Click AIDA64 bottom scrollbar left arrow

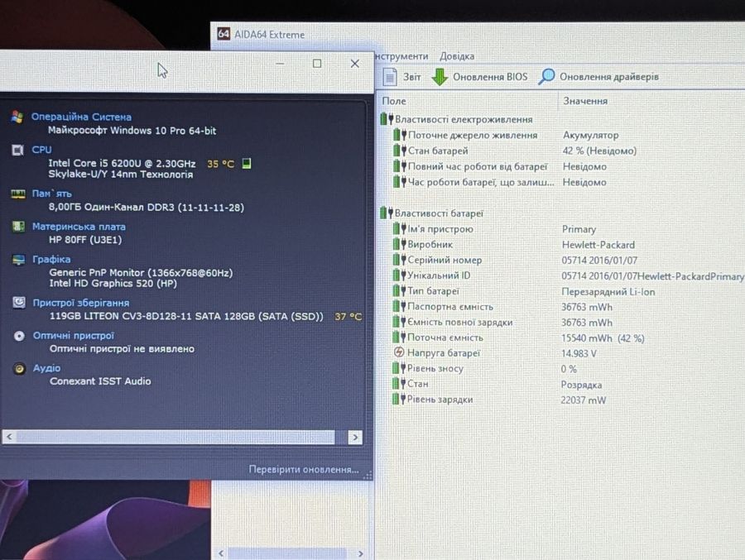[x=221, y=553]
